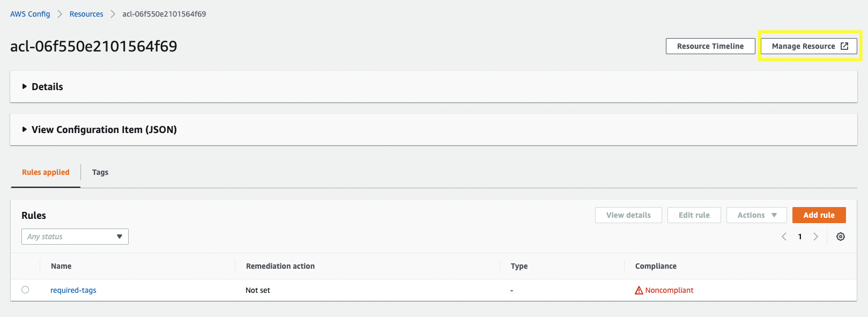
Task: Click the Resource Timeline button
Action: tap(710, 46)
